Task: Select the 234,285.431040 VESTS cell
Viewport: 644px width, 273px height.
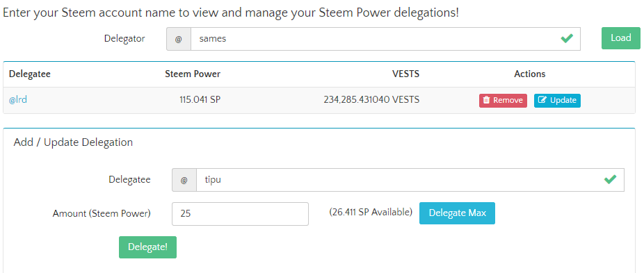Action: click(371, 100)
